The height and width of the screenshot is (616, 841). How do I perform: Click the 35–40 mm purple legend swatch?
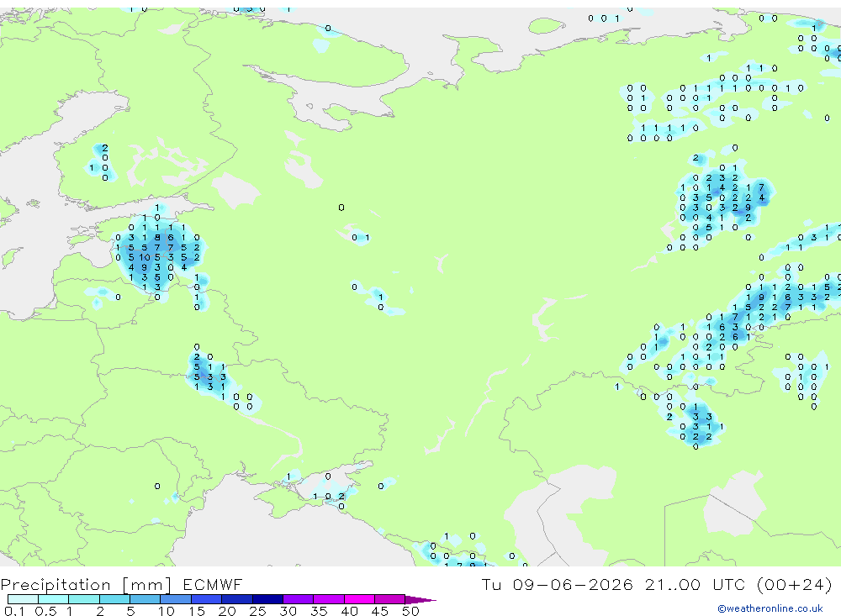329,599
